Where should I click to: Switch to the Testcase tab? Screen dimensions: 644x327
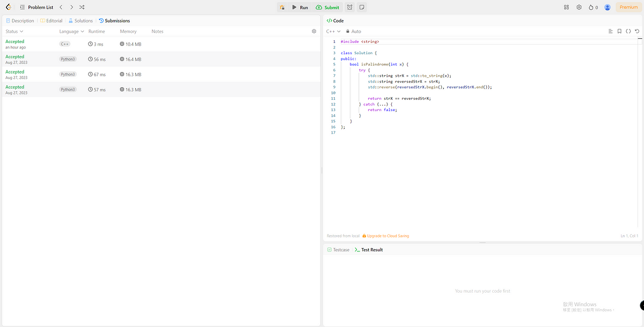point(338,250)
